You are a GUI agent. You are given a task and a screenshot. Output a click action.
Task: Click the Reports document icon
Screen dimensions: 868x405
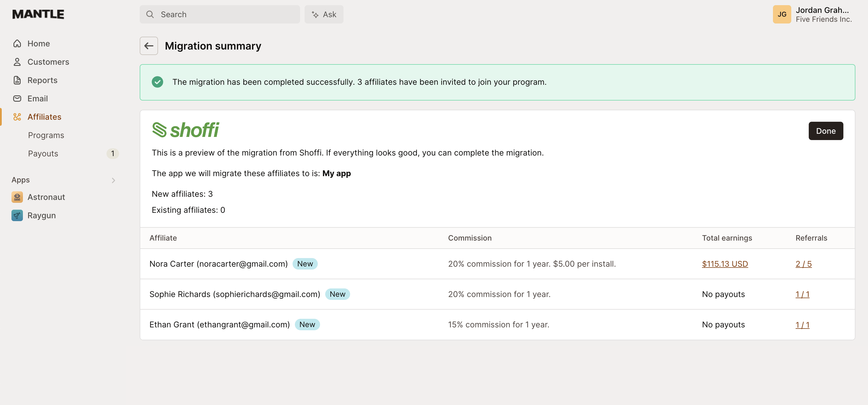point(17,80)
